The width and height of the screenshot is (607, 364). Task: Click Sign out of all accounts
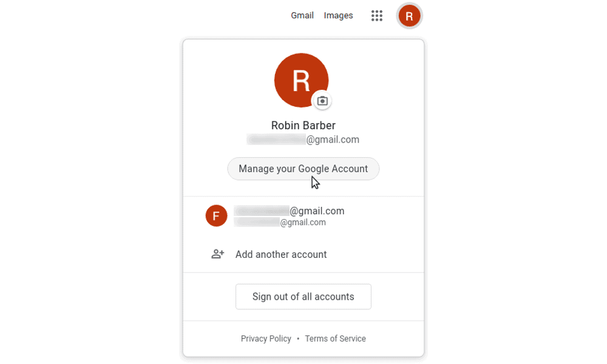point(303,297)
